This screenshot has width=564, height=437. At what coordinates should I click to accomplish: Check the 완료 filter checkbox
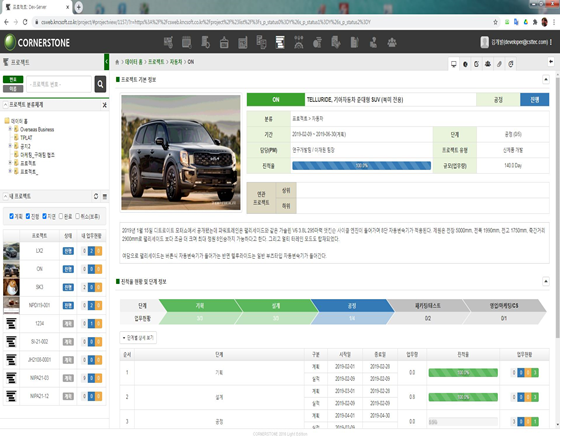pos(61,216)
